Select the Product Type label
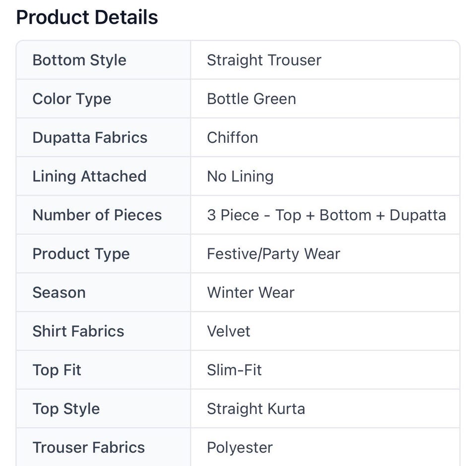Screen dimensions: 476x466 click(x=81, y=254)
